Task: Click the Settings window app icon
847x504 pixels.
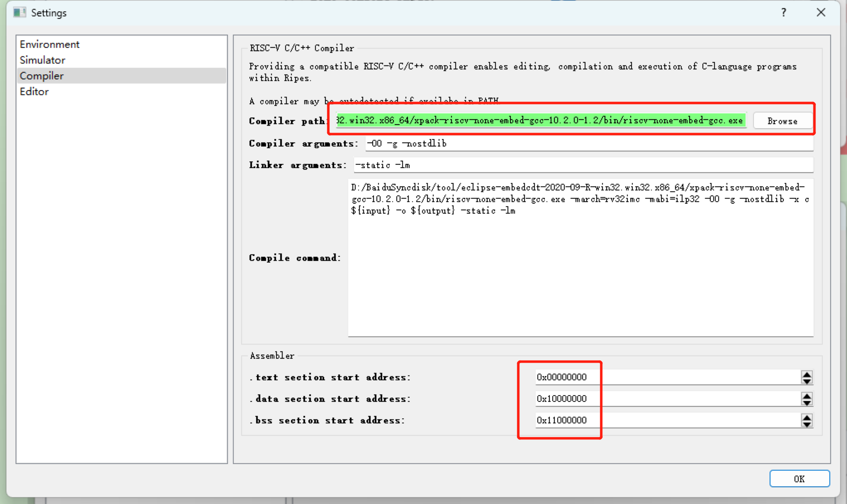Action: (x=19, y=13)
